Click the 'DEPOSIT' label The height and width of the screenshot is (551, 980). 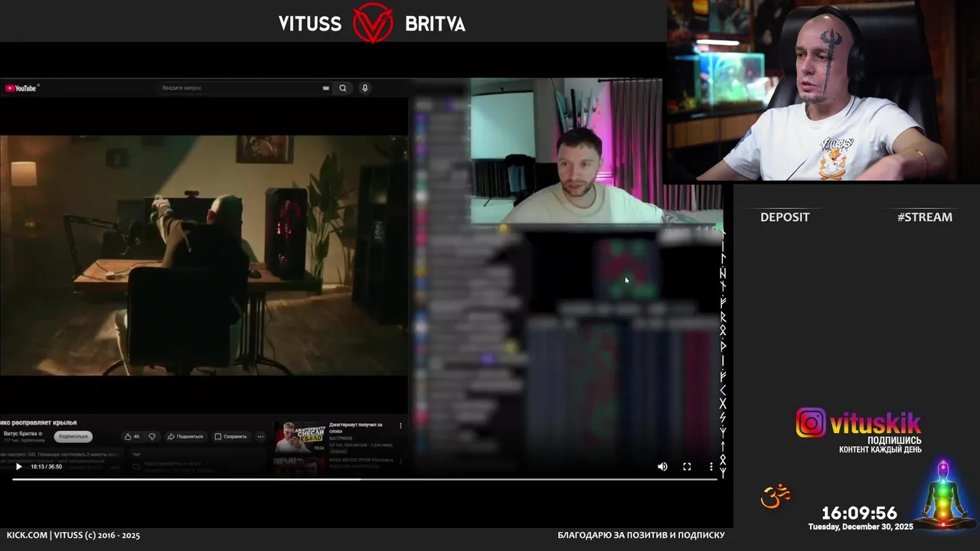(x=785, y=217)
